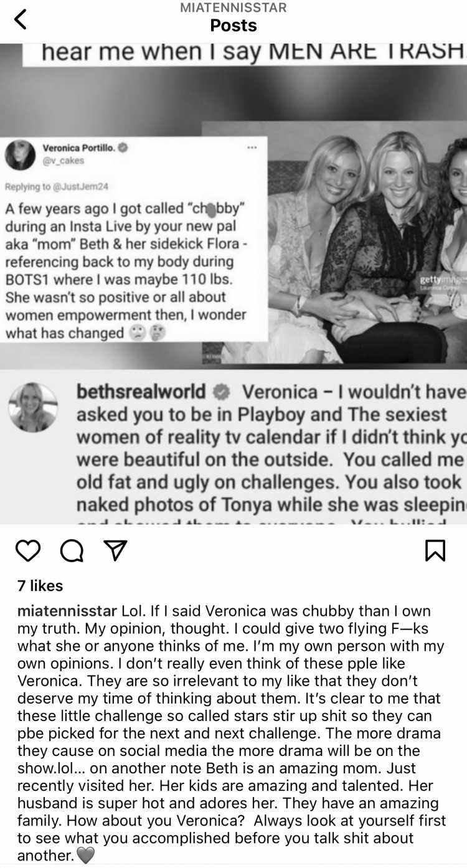Tap the MIATENNISSTAR header title
Screen dimensions: 467x868
[233, 7]
